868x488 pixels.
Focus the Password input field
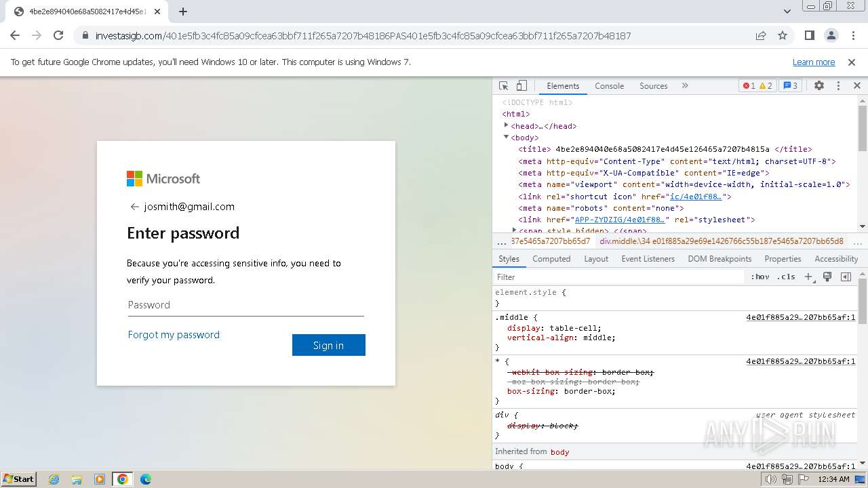pyautogui.click(x=245, y=305)
